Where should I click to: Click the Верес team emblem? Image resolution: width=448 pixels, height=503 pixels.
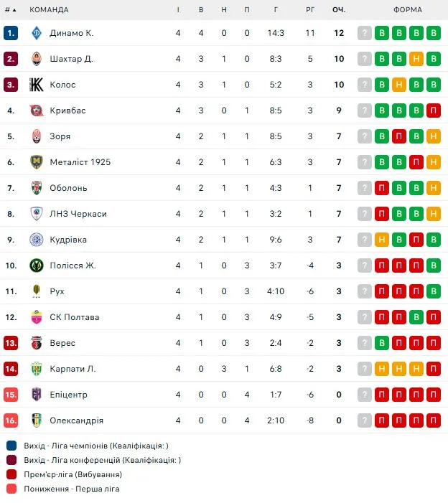(37, 343)
